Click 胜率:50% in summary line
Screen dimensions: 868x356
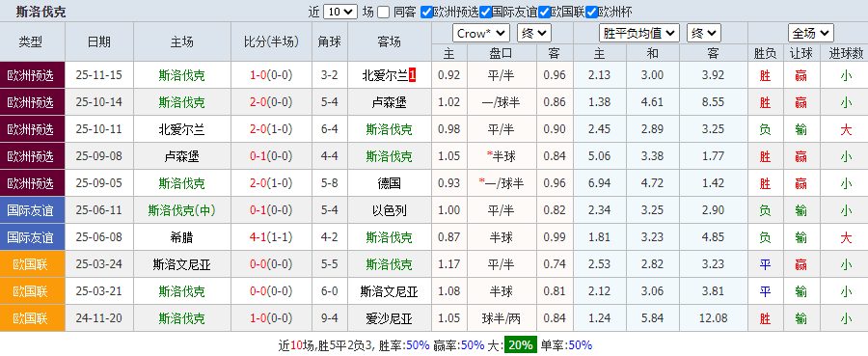coord(403,345)
